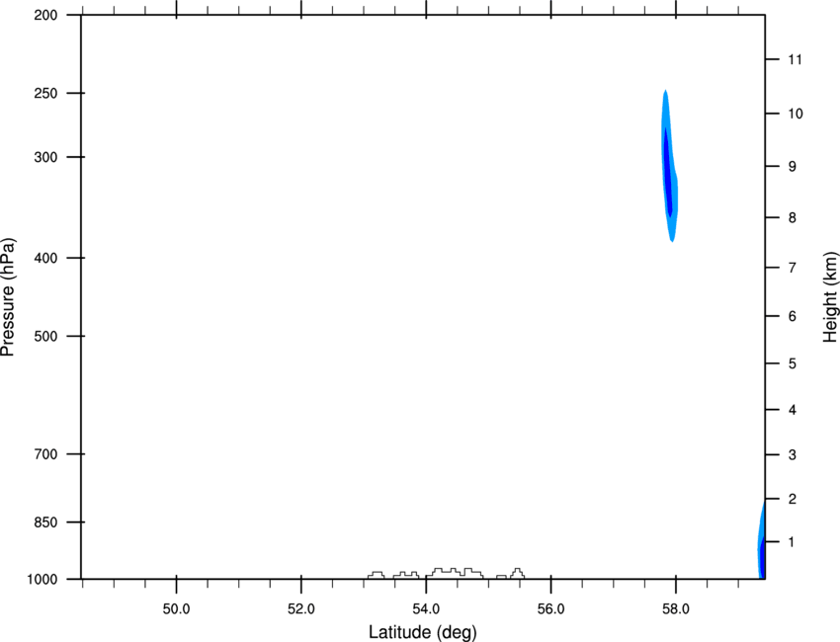This screenshot has height=642, width=840.
Task: Click the 7 km height label
Action: [793, 268]
